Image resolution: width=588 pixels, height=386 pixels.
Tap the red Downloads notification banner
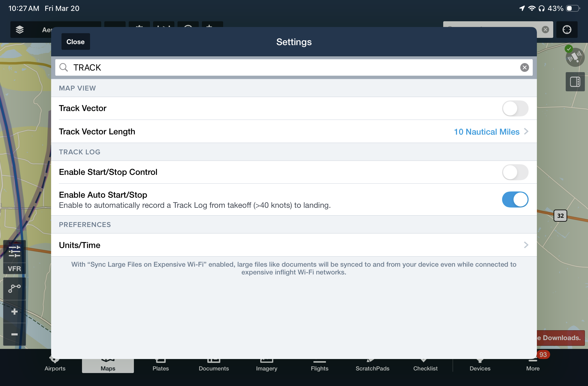(x=560, y=338)
